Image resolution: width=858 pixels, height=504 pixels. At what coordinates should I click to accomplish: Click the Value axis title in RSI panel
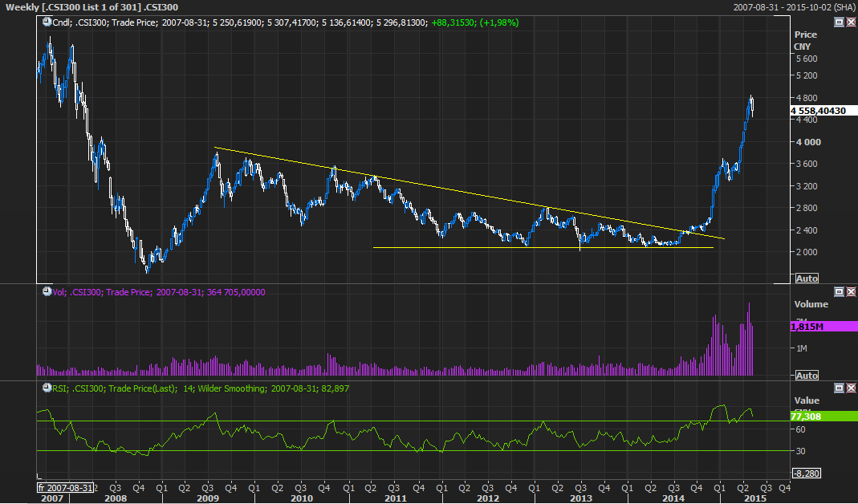pos(807,400)
